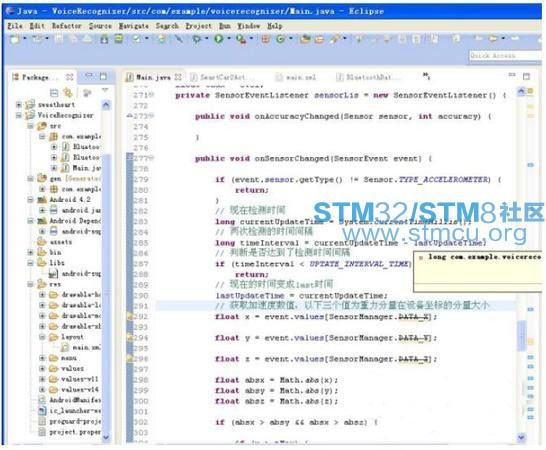The height and width of the screenshot is (450, 546).
Task: Click the green Run button icon
Action: point(219,39)
